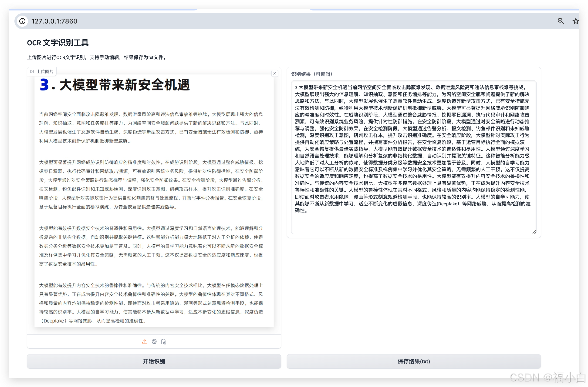Click the 保存结果(txt) button
This screenshot has width=588, height=387.
[x=414, y=361]
